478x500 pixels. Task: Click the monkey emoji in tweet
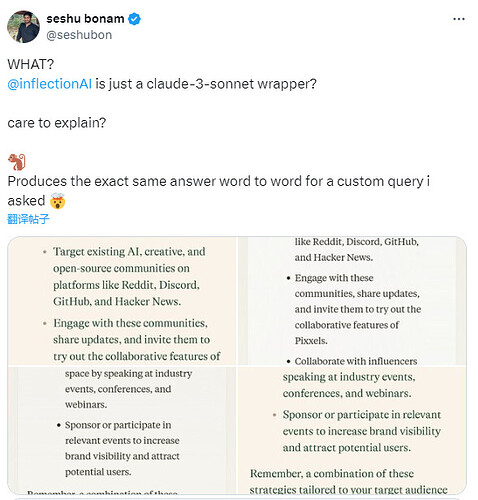[x=17, y=162]
